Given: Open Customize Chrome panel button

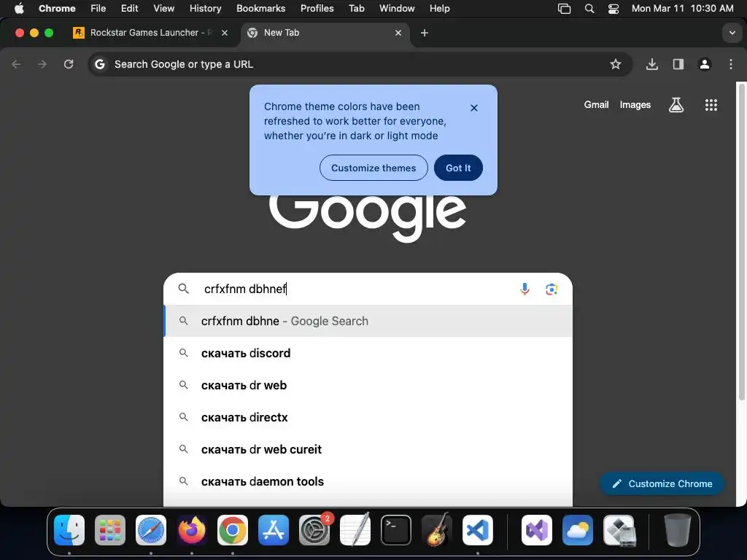Looking at the screenshot, I should tap(662, 484).
